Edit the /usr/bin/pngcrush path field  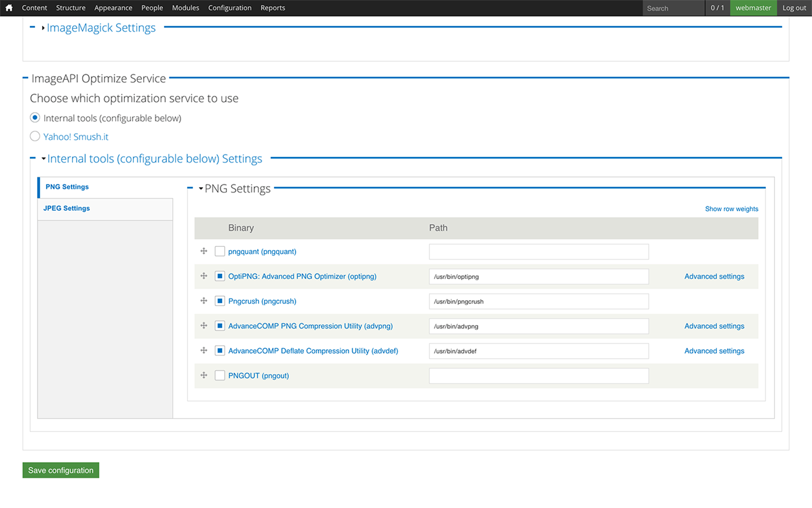[x=539, y=301]
